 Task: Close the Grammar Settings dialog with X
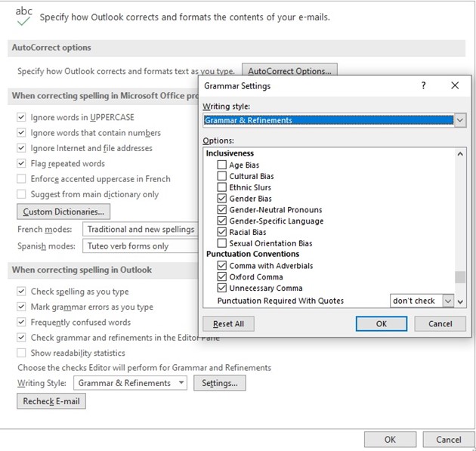(x=454, y=86)
